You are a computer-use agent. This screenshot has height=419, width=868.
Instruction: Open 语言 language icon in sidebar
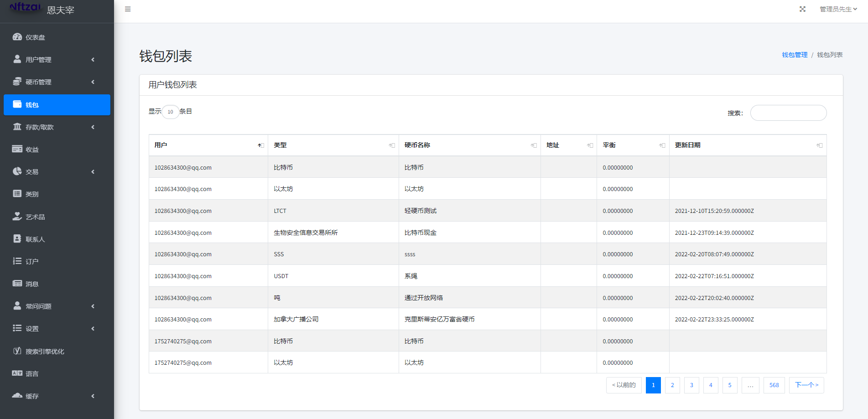click(x=17, y=373)
